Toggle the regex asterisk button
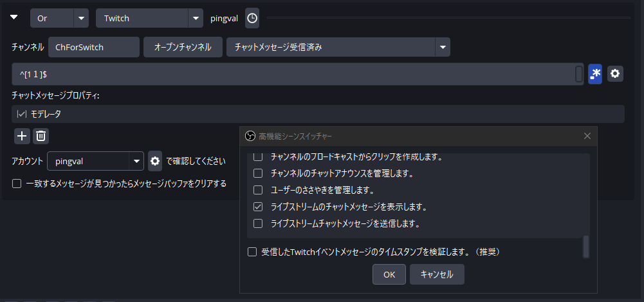The height and width of the screenshot is (302, 644). pos(595,74)
